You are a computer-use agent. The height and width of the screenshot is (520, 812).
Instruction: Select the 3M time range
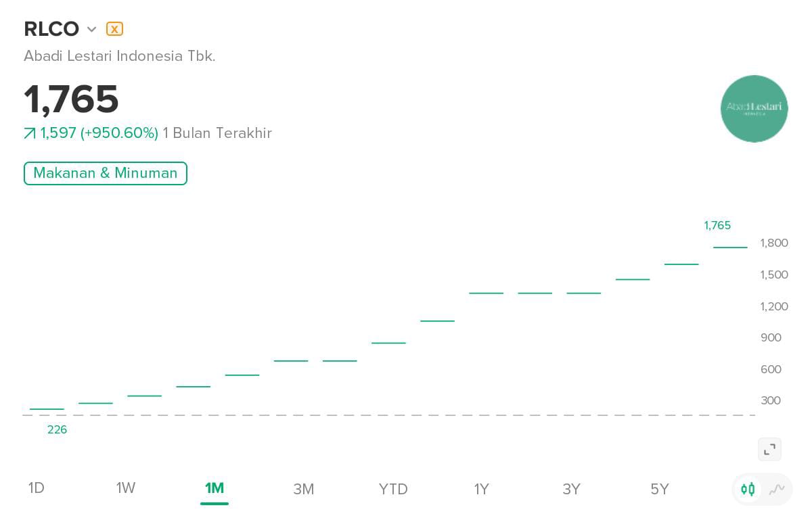pos(304,489)
